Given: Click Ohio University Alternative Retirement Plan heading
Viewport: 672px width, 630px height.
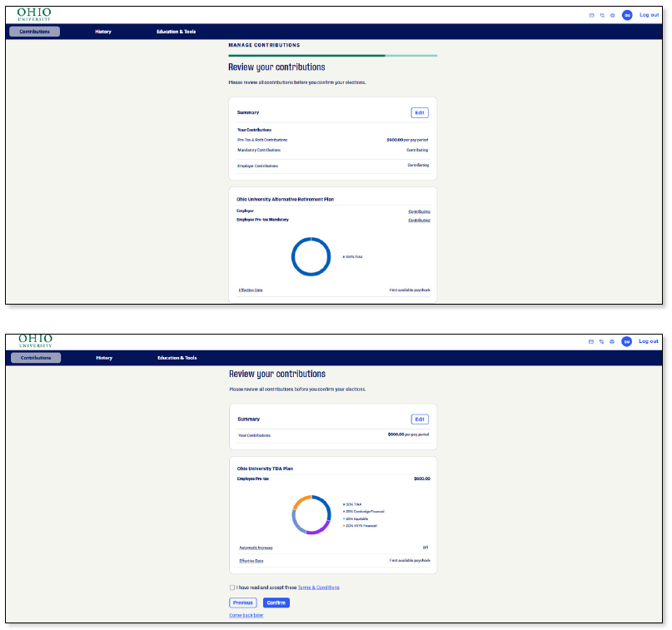Looking at the screenshot, I should (x=285, y=199).
